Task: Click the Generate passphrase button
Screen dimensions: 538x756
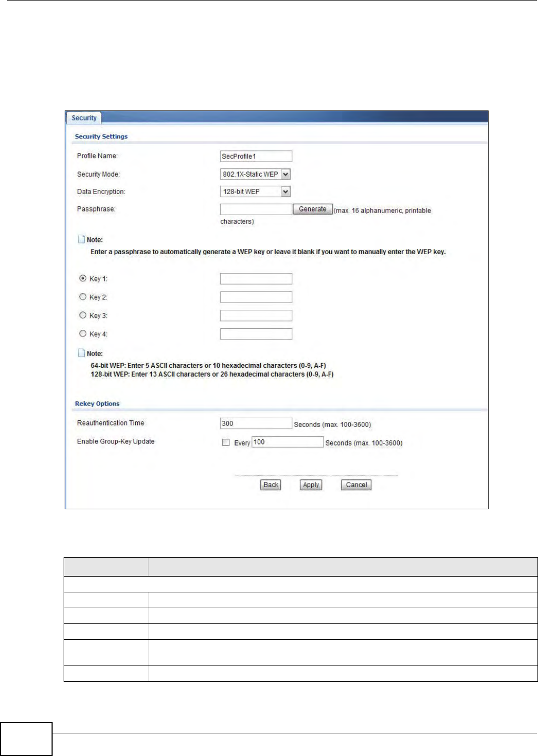Action: [313, 209]
